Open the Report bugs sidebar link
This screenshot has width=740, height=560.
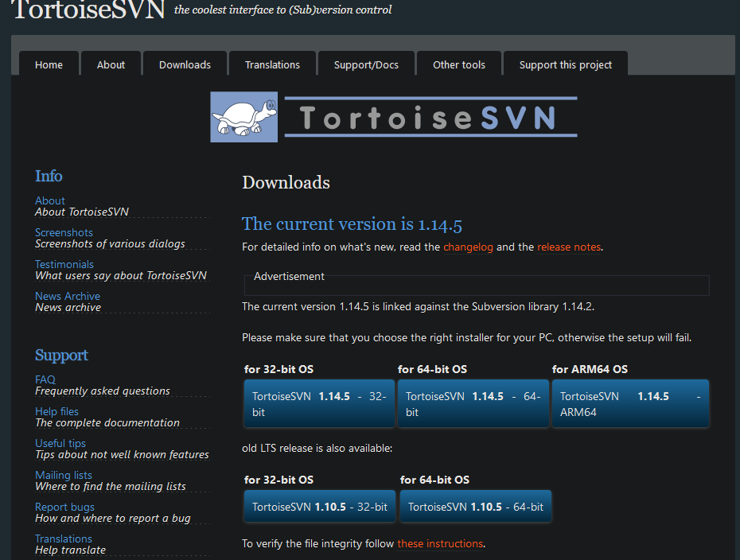pyautogui.click(x=64, y=507)
